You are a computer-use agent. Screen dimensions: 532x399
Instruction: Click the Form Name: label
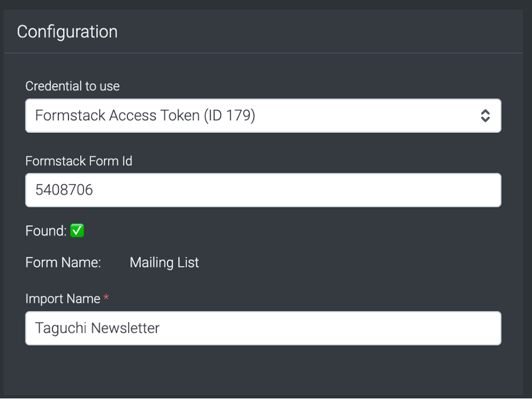(x=63, y=263)
